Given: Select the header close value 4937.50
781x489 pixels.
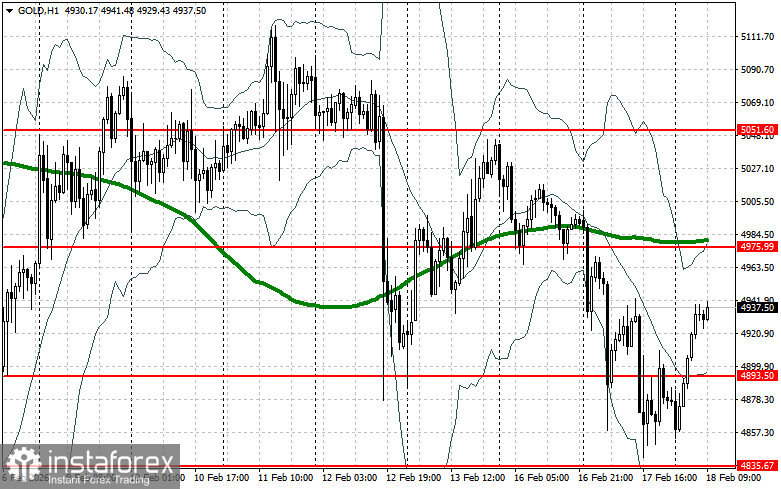Looking at the screenshot, I should point(189,10).
